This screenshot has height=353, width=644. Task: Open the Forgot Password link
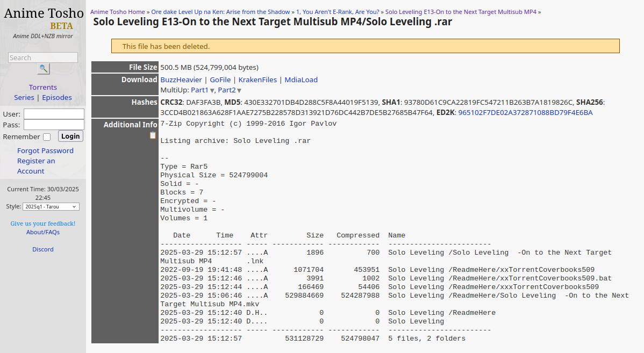pos(45,150)
